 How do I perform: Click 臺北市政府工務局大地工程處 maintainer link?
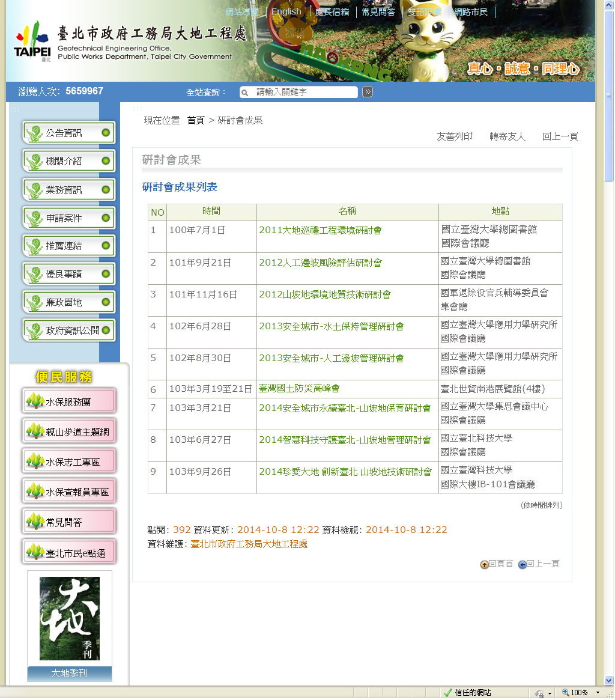[x=249, y=544]
